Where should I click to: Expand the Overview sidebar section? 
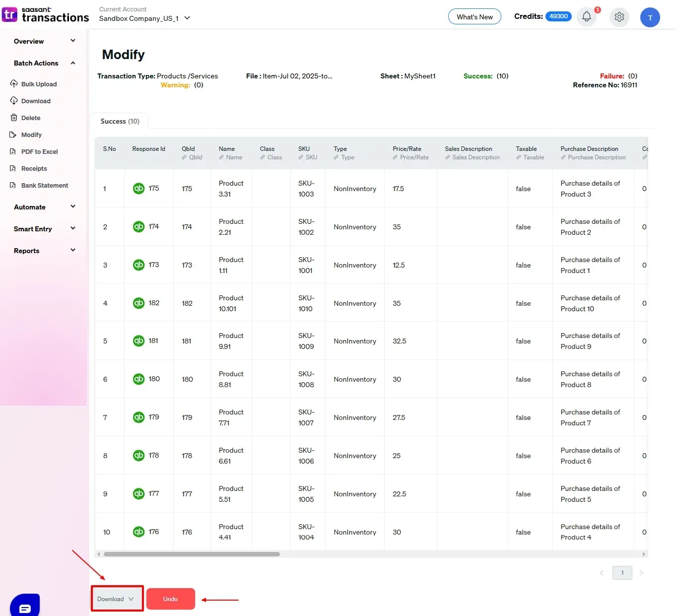click(x=45, y=41)
